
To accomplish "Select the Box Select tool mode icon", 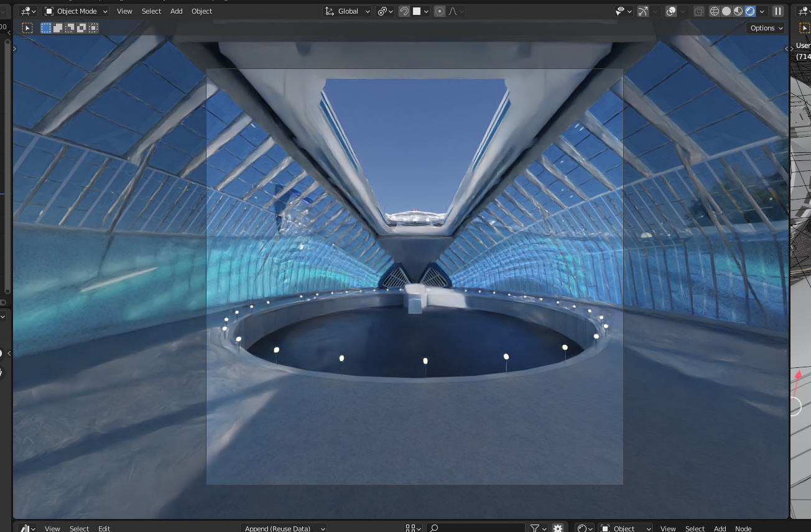I will (x=45, y=27).
